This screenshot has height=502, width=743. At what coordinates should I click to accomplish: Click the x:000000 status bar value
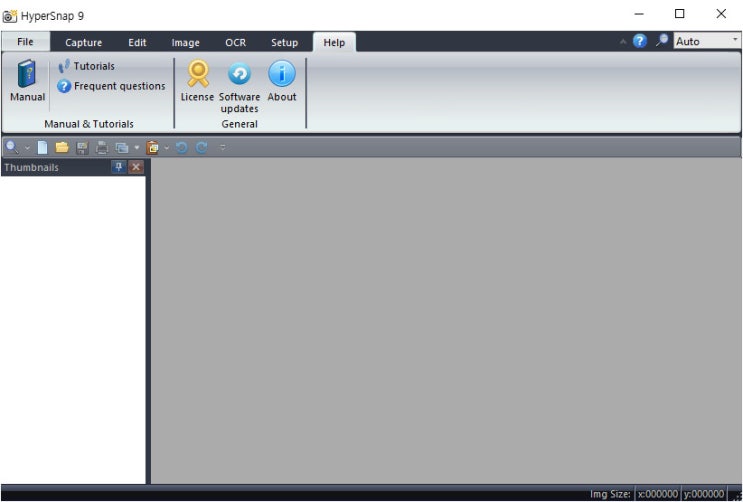[658, 494]
